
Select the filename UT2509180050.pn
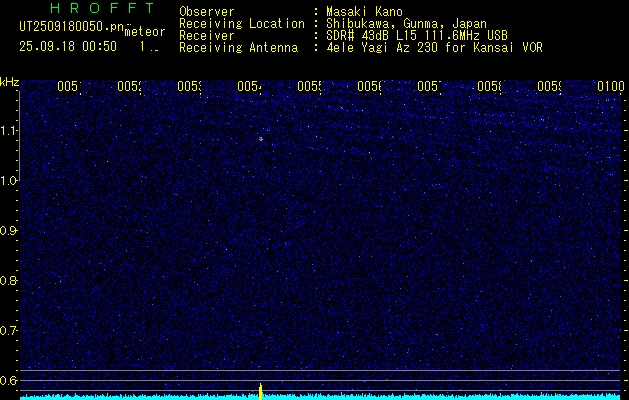click(71, 27)
